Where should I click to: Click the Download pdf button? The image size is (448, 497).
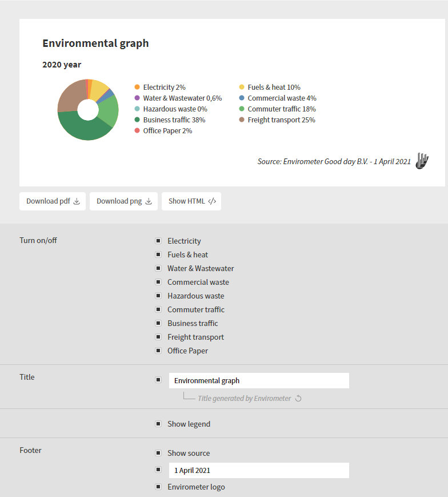click(53, 201)
